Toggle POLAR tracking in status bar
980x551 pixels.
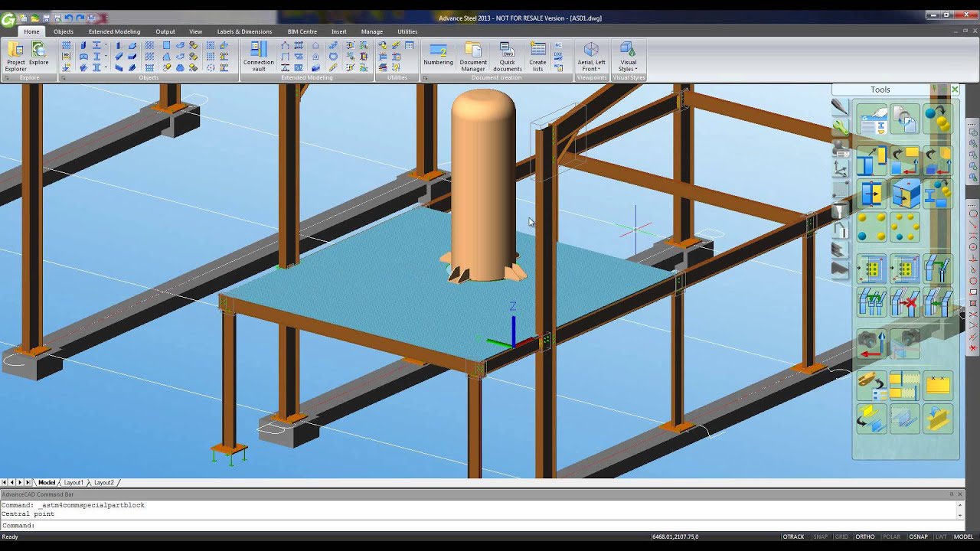[x=892, y=536]
